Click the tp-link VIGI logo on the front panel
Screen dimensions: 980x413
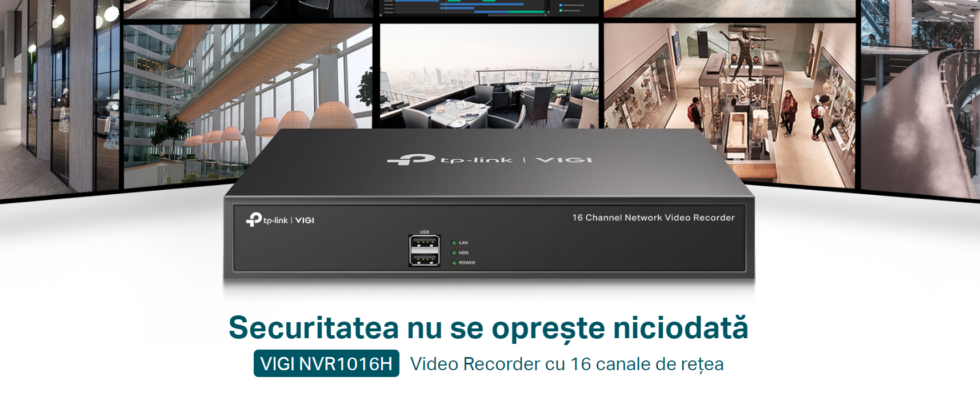pyautogui.click(x=280, y=220)
